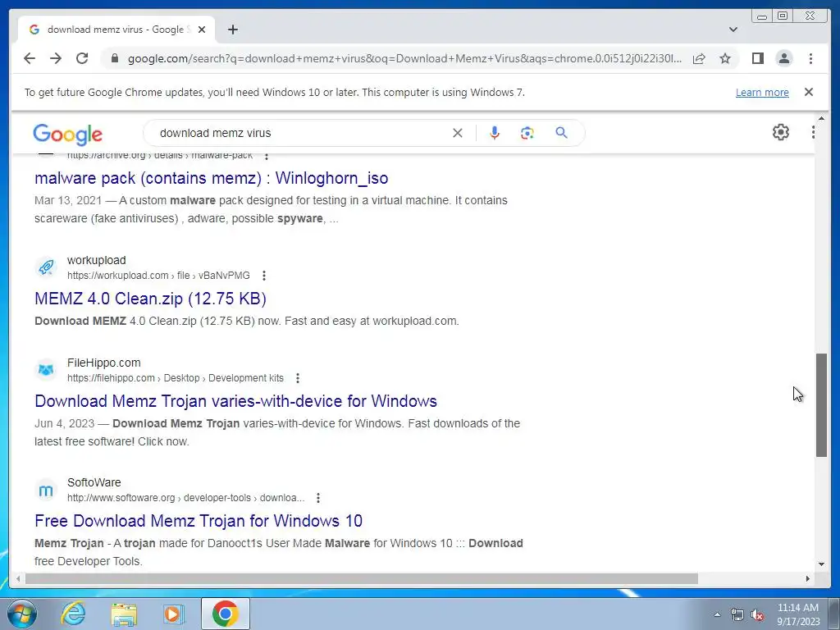Click the 'SoftoWare' site name
Viewport: 840px width, 630px height.
pos(94,482)
